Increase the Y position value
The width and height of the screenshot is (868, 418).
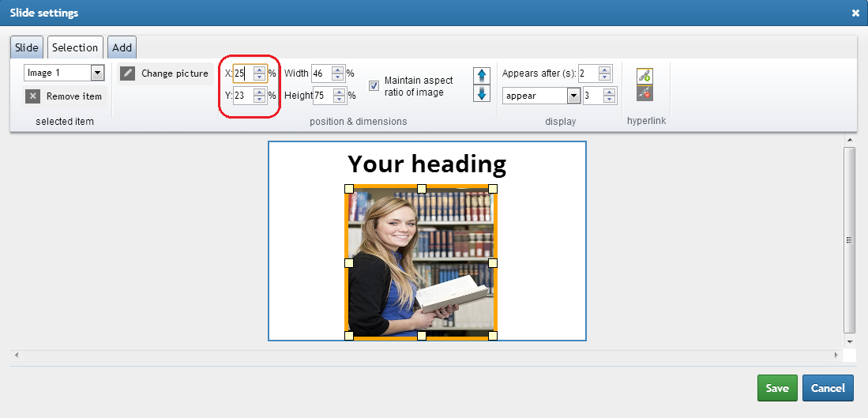[259, 92]
